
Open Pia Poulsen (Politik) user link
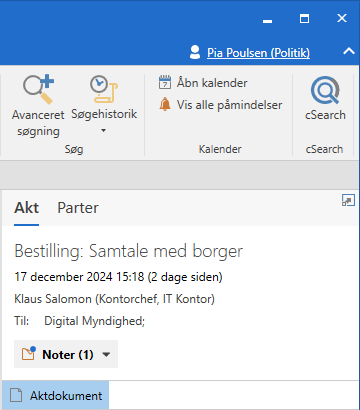(258, 53)
